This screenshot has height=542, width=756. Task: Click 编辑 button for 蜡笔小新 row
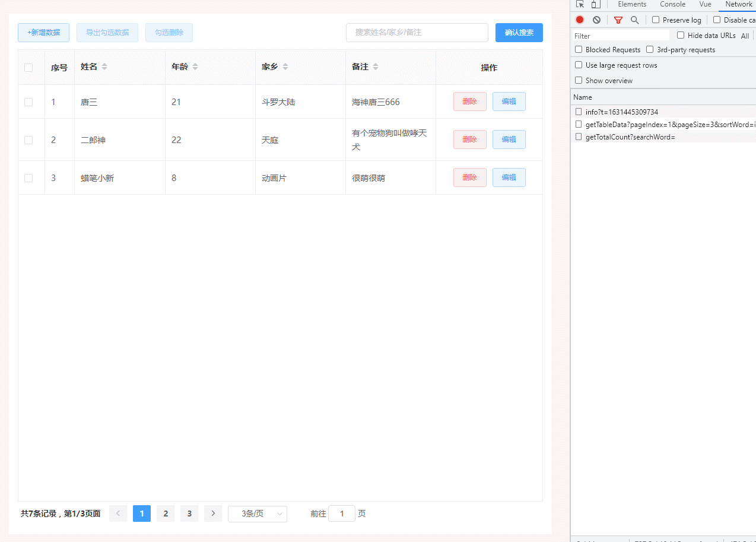(x=509, y=178)
